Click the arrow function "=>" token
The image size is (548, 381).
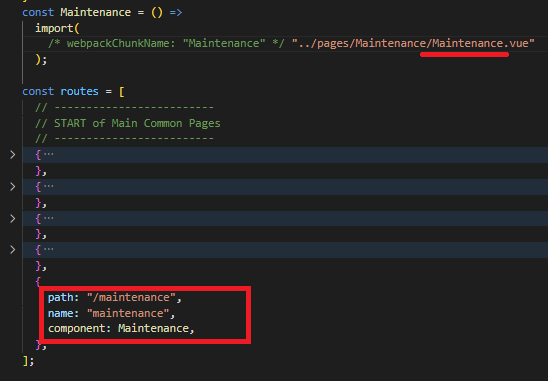click(176, 13)
